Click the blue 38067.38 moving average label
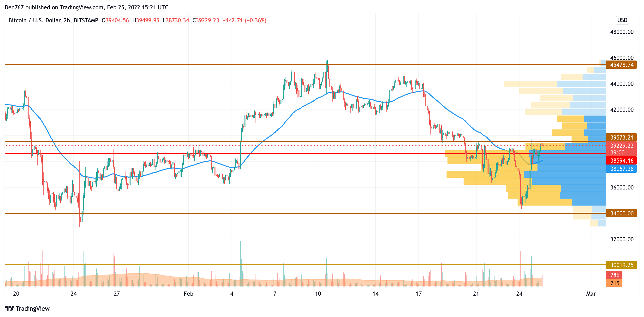 click(621, 169)
